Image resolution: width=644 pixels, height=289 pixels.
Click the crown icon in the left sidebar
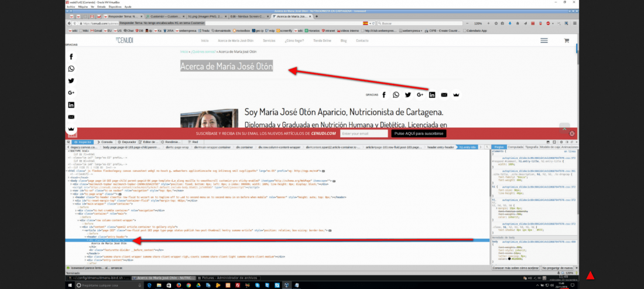pyautogui.click(x=71, y=129)
